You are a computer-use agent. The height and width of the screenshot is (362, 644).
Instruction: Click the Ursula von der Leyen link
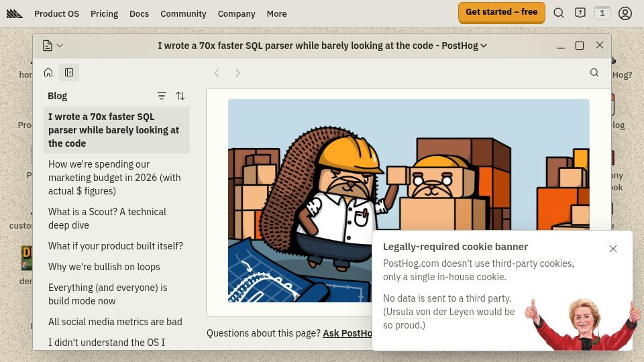430,312
